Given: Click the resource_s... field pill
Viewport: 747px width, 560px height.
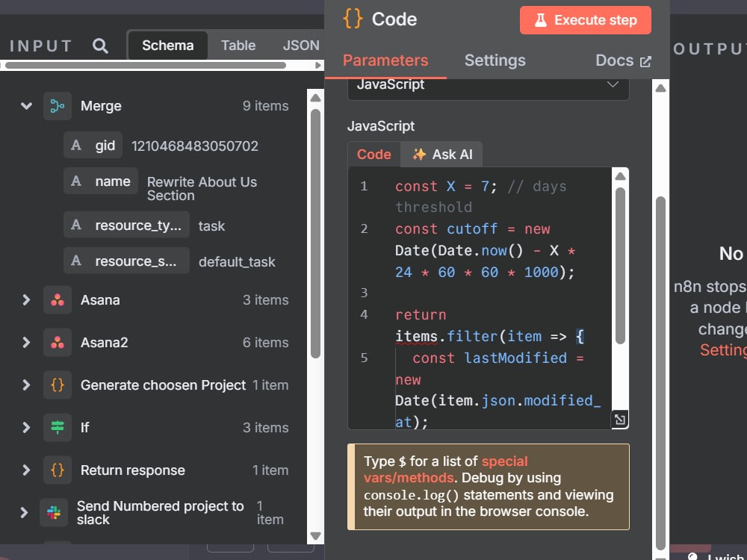Looking at the screenshot, I should 126,261.
